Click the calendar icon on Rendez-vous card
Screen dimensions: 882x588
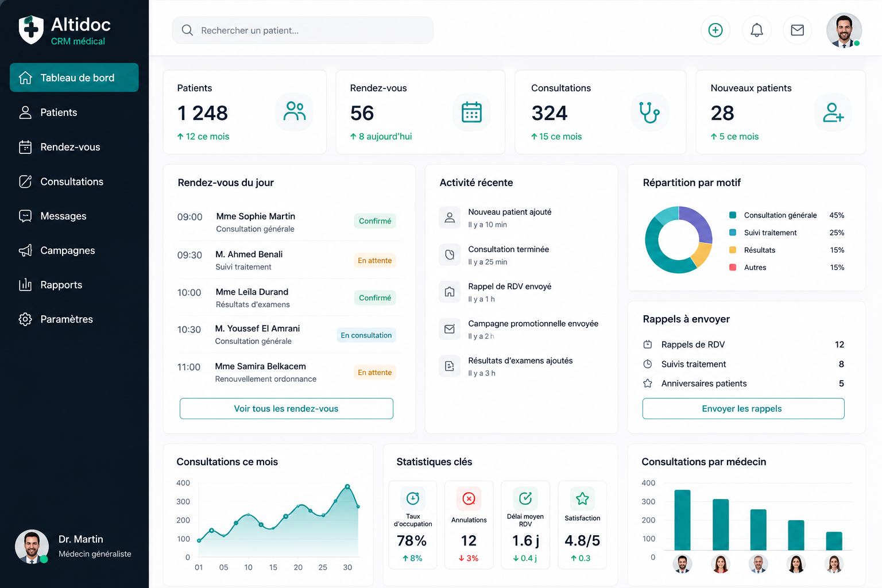(471, 112)
